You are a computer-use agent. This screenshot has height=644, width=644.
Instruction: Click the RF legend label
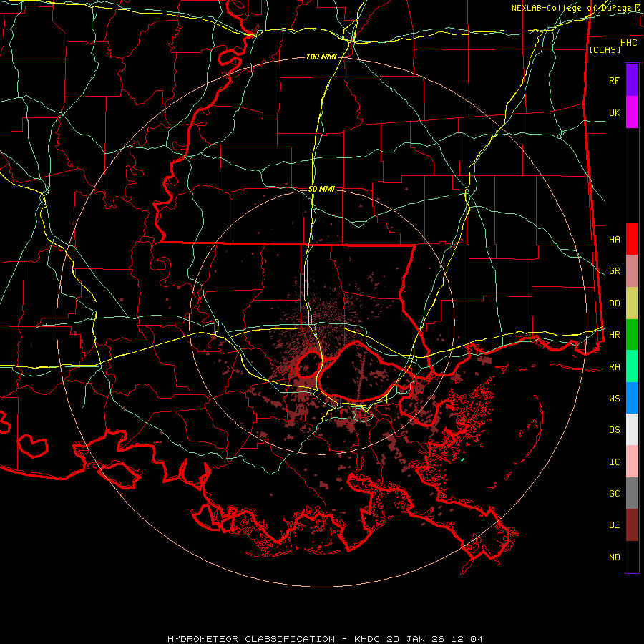(x=614, y=80)
